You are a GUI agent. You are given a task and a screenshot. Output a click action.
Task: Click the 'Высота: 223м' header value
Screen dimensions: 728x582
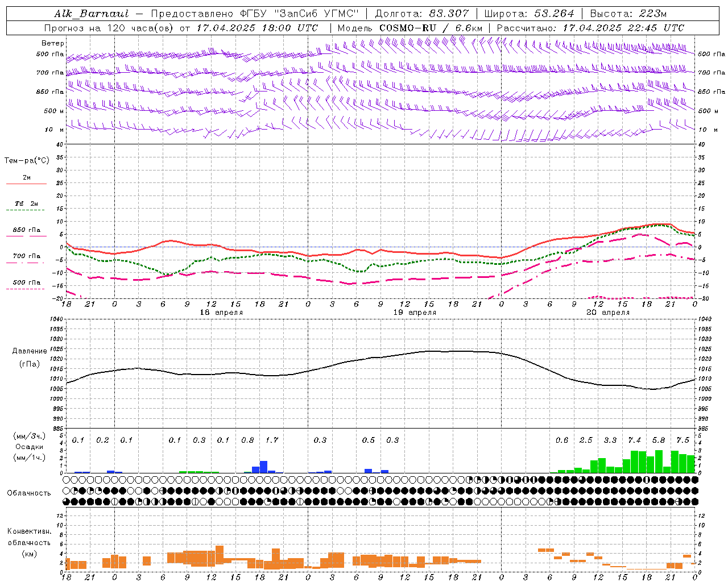coord(628,14)
